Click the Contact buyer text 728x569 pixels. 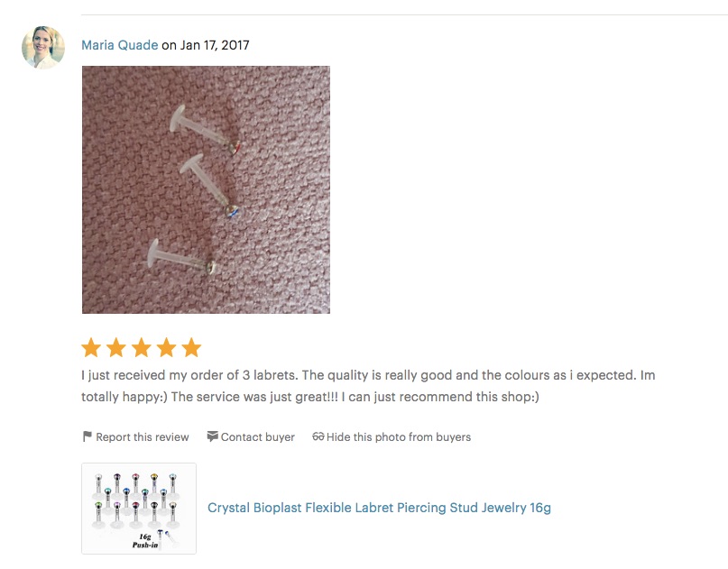pyautogui.click(x=258, y=437)
